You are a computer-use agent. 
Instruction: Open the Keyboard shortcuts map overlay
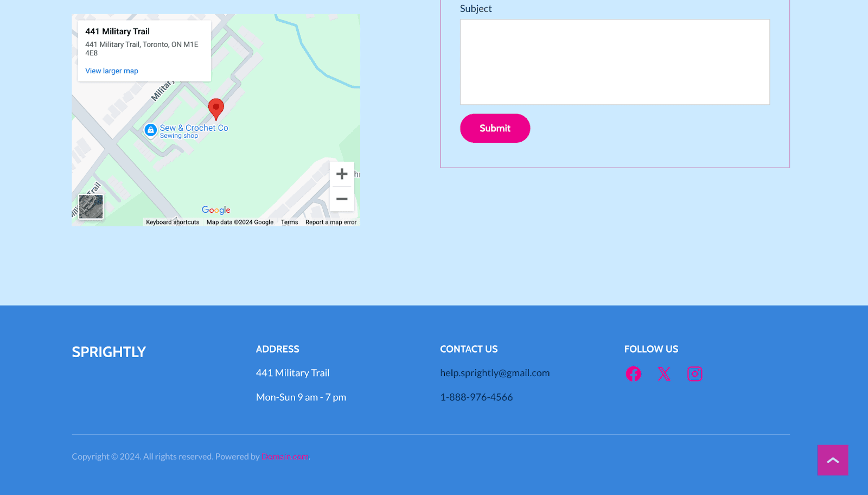[x=172, y=222]
